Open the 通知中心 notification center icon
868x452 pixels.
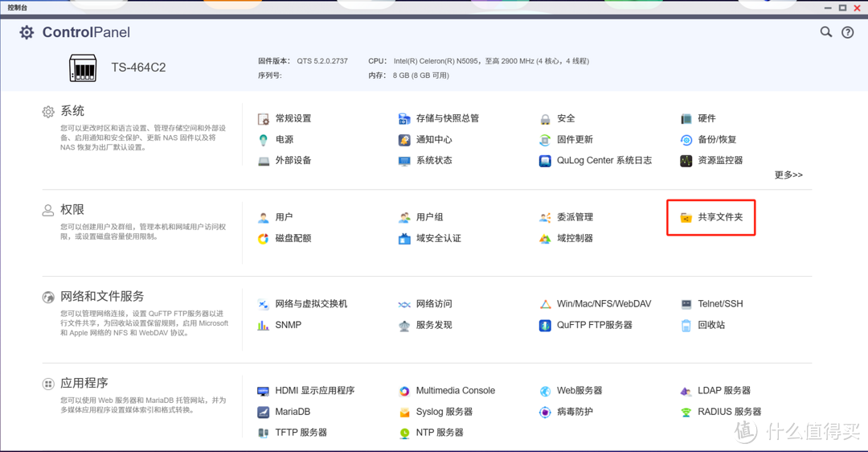[x=404, y=140]
